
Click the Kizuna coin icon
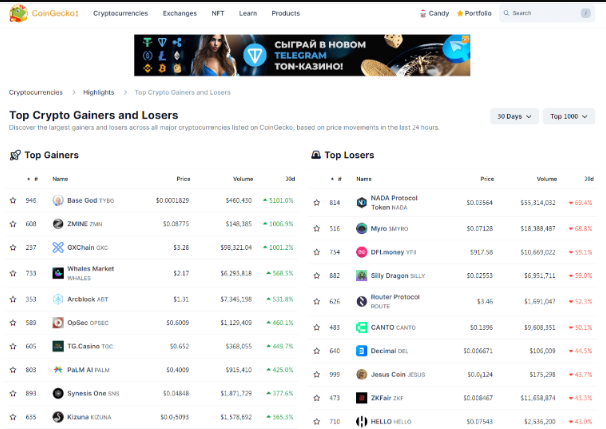pos(58,417)
